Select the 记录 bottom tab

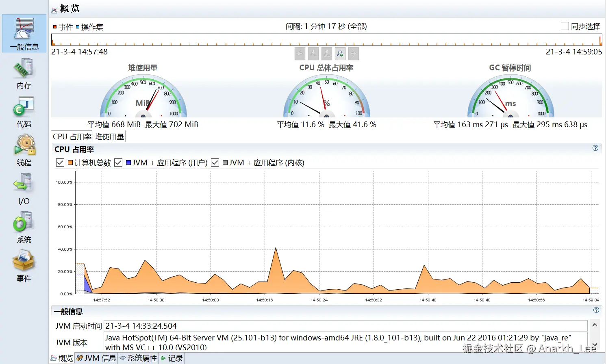coord(172,358)
